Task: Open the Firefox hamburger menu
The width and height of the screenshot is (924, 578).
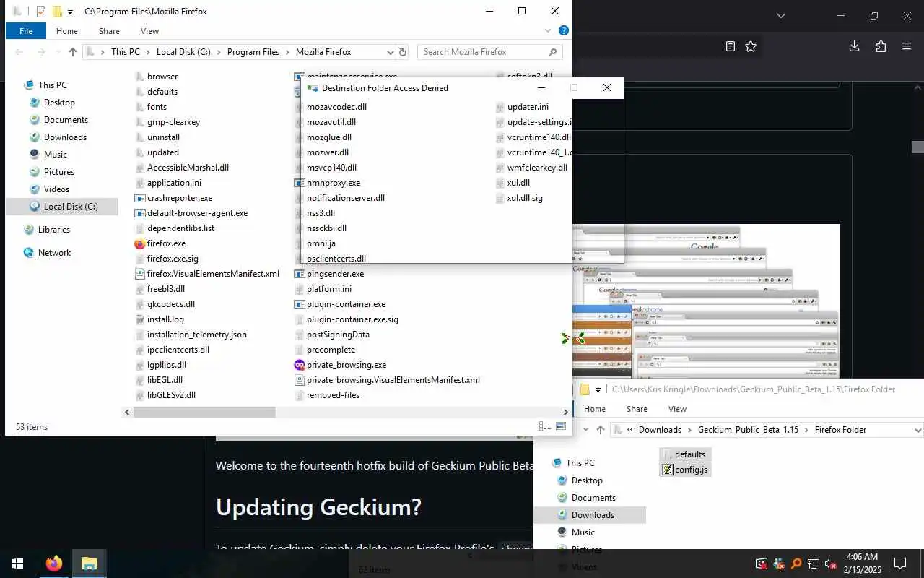Action: point(907,46)
